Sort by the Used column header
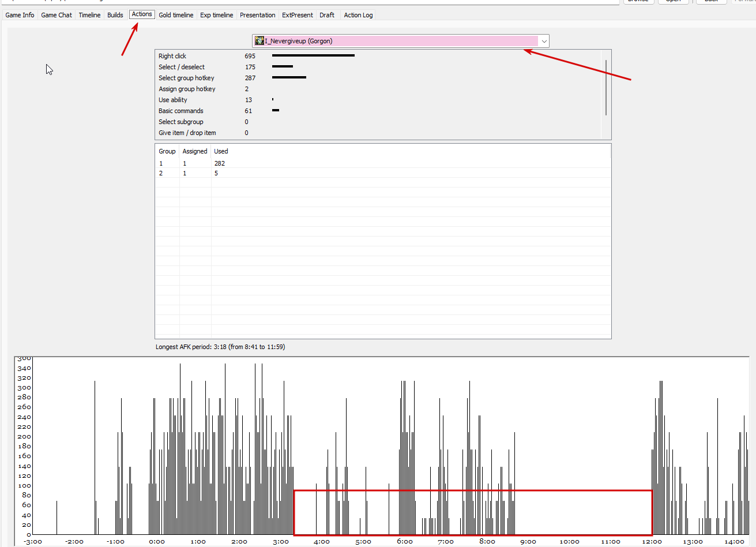This screenshot has height=547, width=756. (x=221, y=151)
